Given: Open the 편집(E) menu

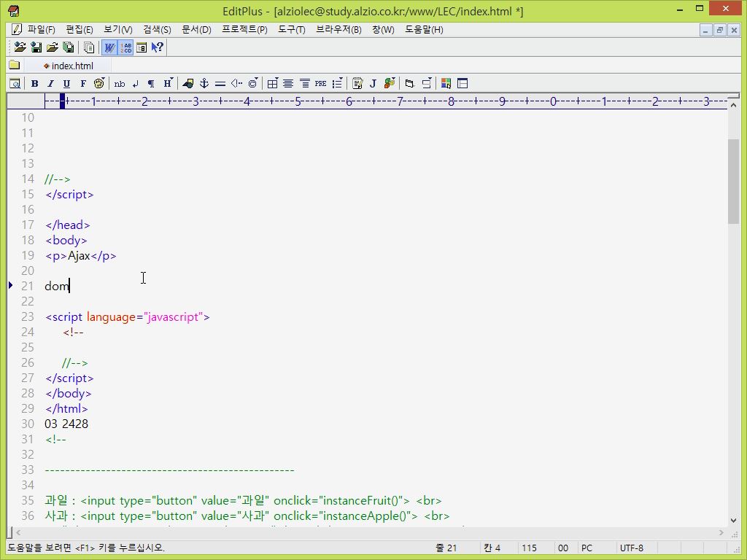Looking at the screenshot, I should click(79, 29).
